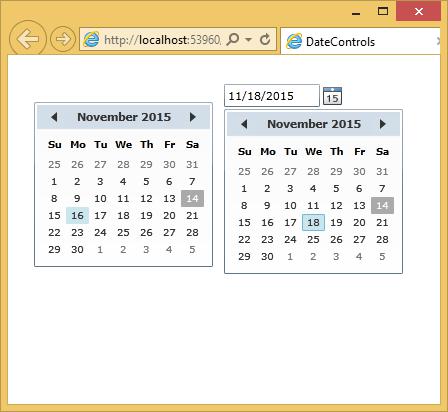Pick day 21 in the right calendar
448x412 pixels.
click(382, 222)
